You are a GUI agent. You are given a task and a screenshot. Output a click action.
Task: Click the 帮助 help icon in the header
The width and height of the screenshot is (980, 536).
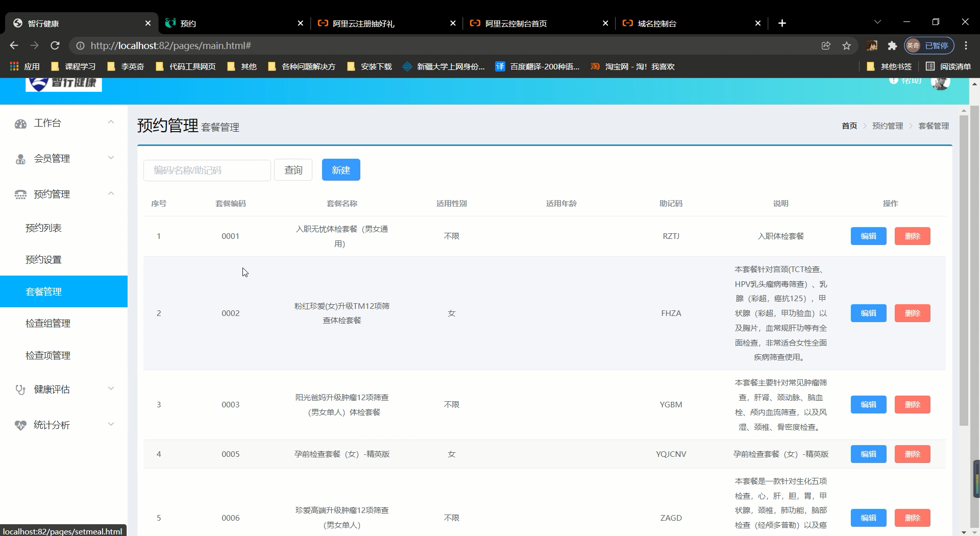point(893,81)
